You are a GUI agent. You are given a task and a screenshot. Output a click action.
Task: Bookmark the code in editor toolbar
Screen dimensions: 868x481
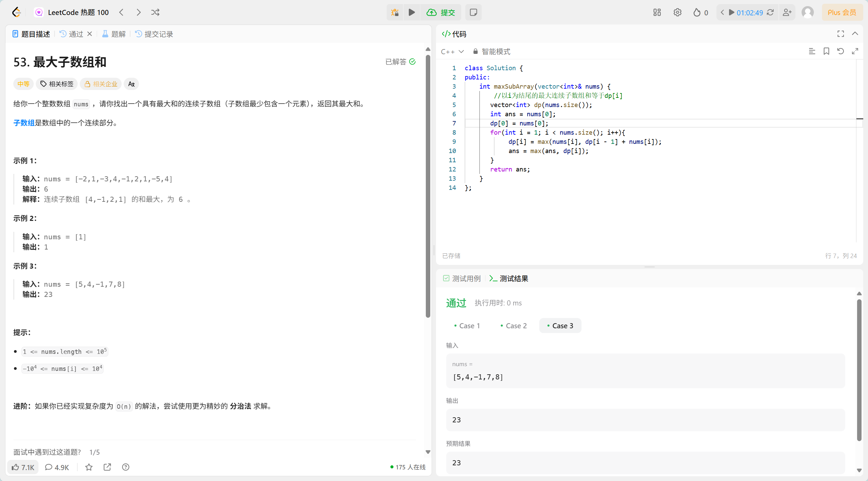826,51
